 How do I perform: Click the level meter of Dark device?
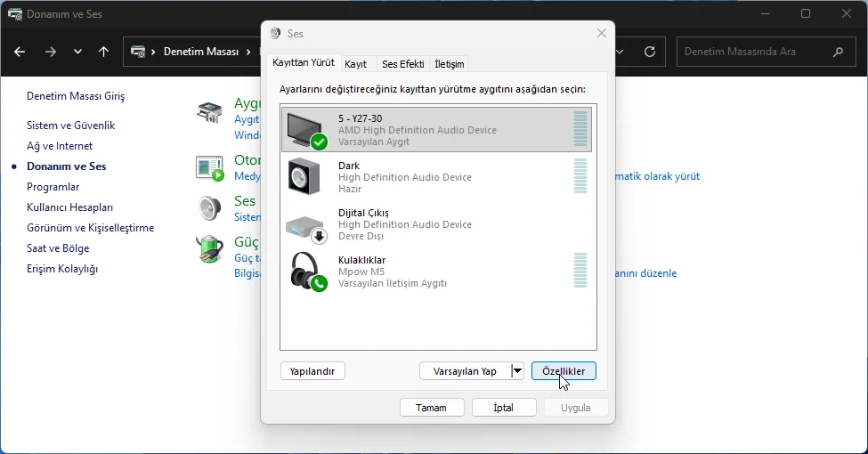click(580, 176)
